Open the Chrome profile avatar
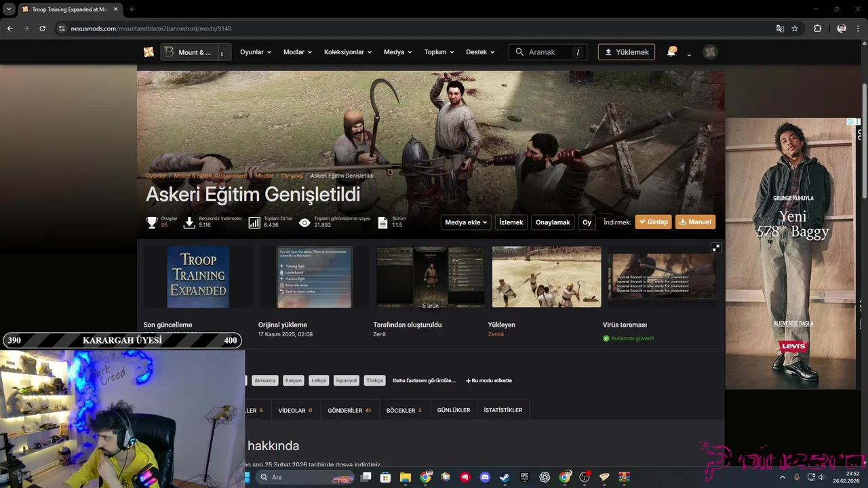Viewport: 868px width, 488px height. tap(842, 28)
